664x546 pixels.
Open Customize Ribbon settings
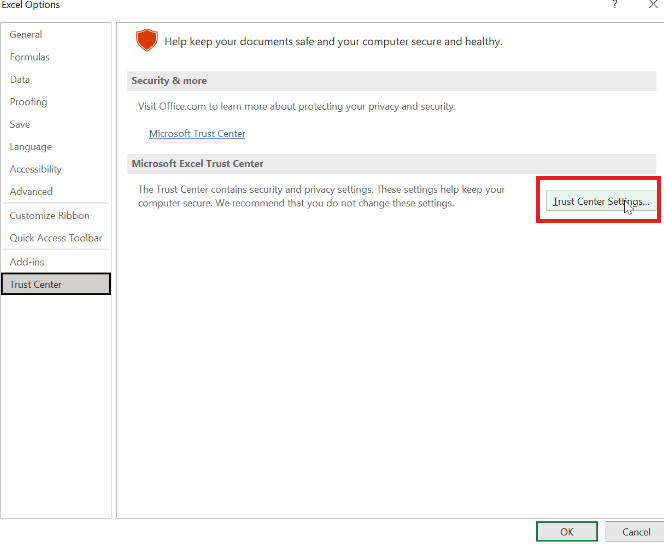click(50, 216)
